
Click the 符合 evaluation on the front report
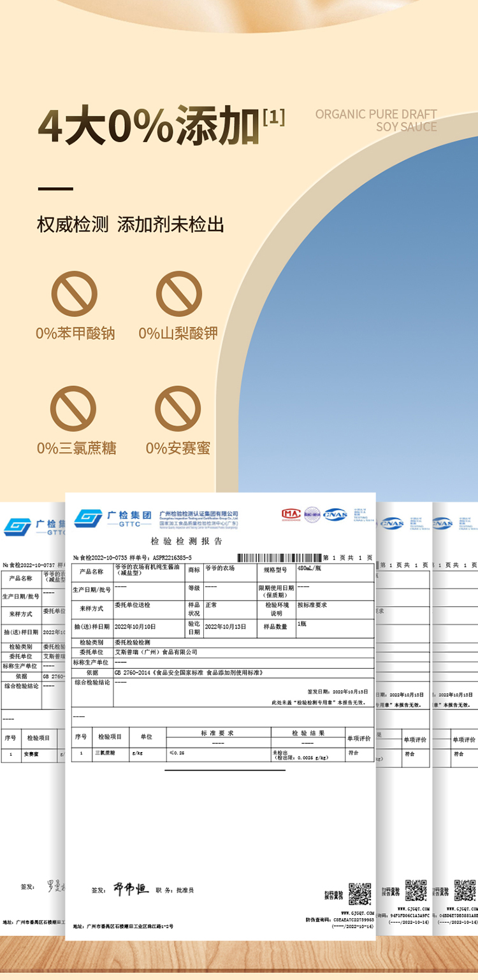coord(353,752)
